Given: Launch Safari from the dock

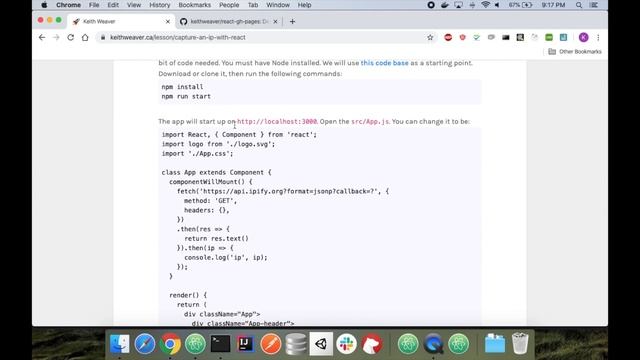Looking at the screenshot, I should [x=145, y=344].
